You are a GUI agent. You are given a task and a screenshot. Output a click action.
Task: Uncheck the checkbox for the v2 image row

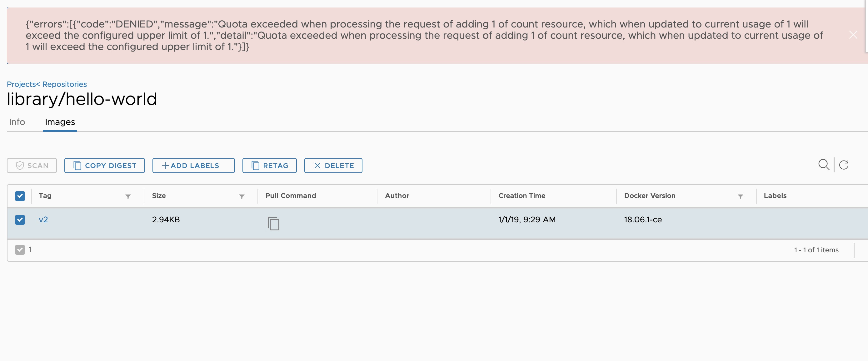tap(20, 220)
